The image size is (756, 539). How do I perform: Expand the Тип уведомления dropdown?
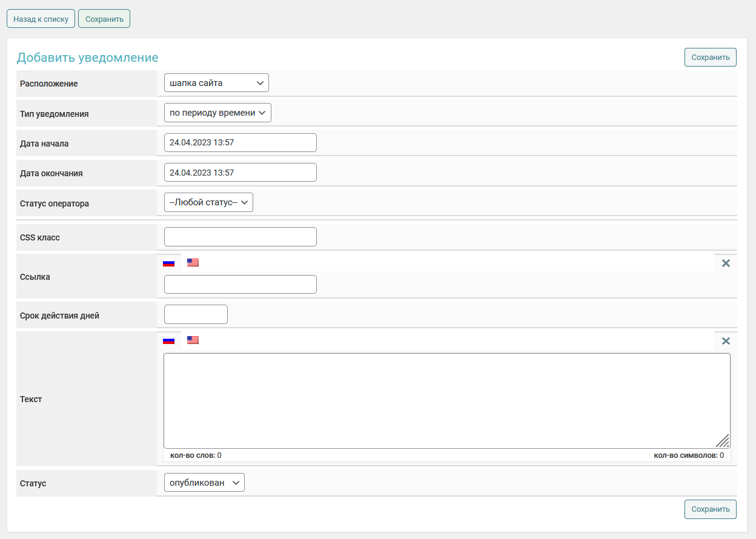click(x=217, y=113)
